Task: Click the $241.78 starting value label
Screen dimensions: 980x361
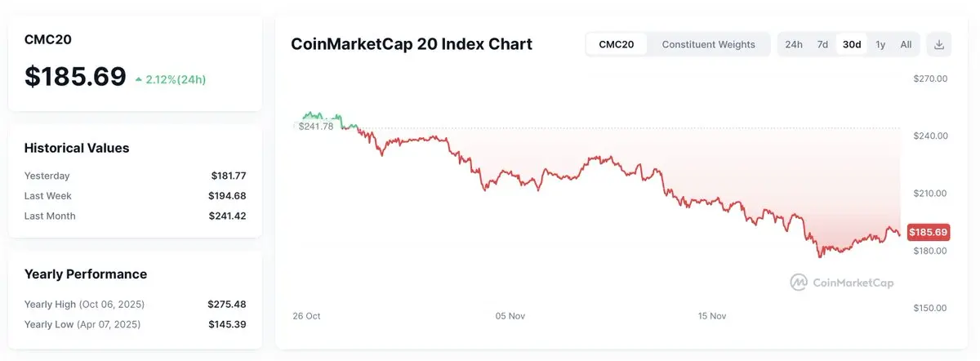Action: 317,126
